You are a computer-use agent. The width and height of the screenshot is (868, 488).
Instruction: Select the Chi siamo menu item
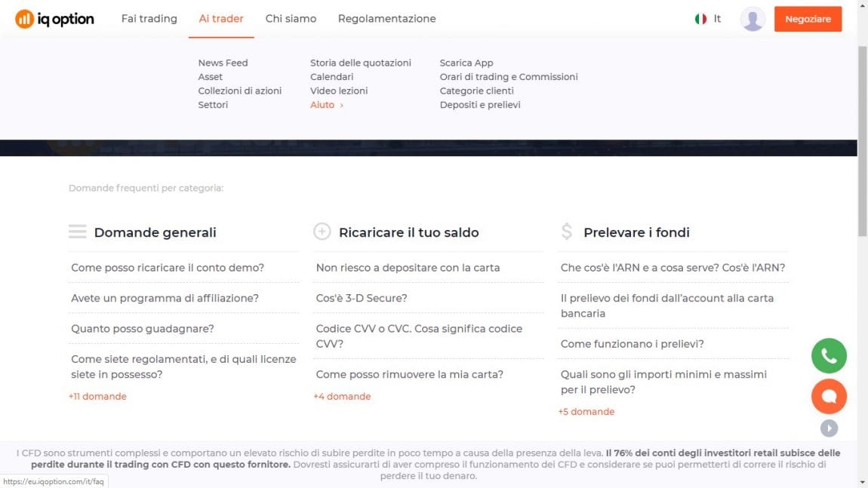[291, 18]
